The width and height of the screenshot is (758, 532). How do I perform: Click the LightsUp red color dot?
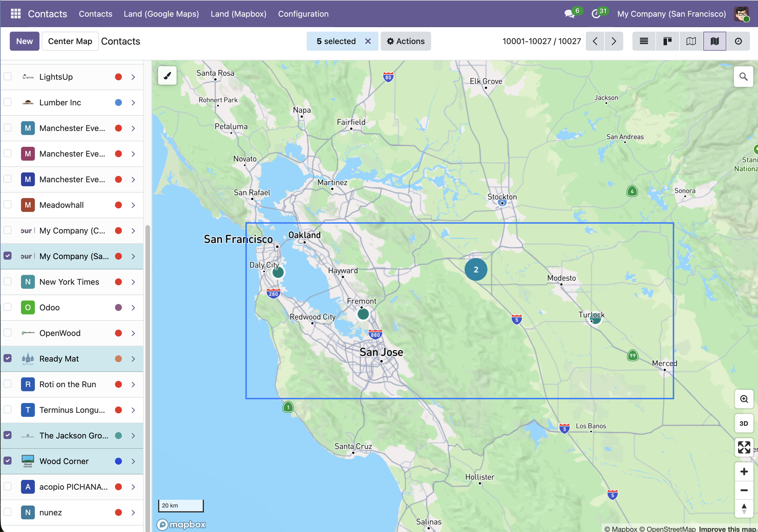pos(118,77)
